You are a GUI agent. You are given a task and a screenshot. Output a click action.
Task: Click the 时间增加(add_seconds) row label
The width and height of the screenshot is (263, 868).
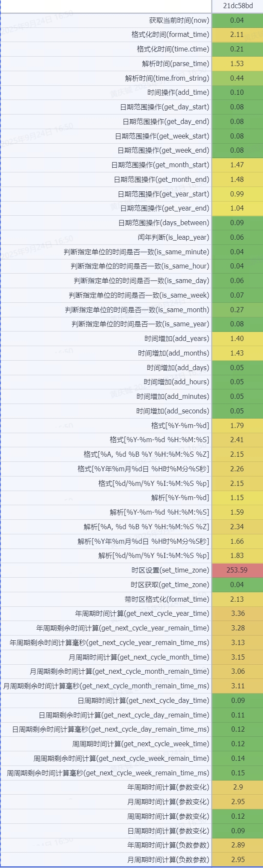(173, 411)
